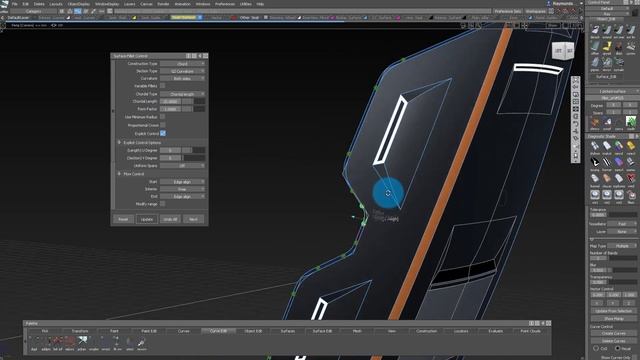Viewport: 640px width, 360px height.
Task: Select the random color diagnostic shade icon
Action: point(619,147)
